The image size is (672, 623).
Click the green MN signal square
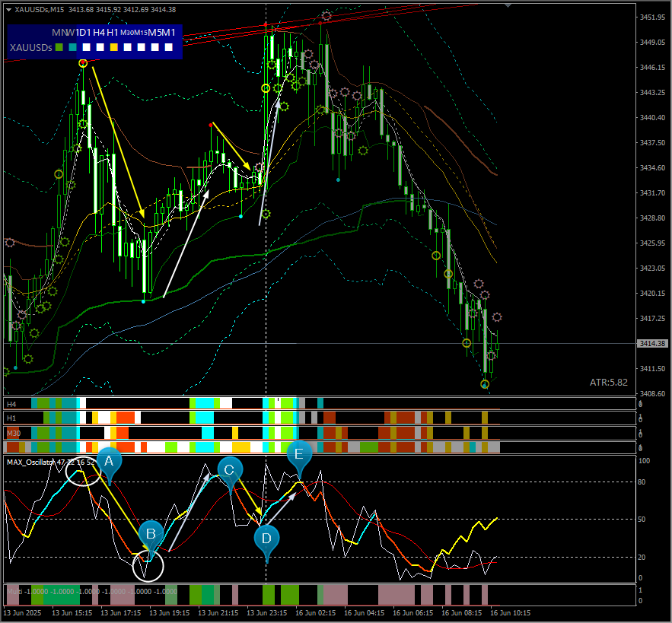(x=59, y=48)
